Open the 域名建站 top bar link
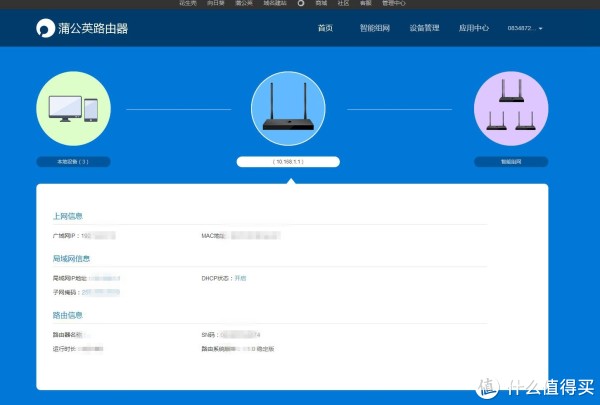The image size is (600, 405). tap(275, 3)
